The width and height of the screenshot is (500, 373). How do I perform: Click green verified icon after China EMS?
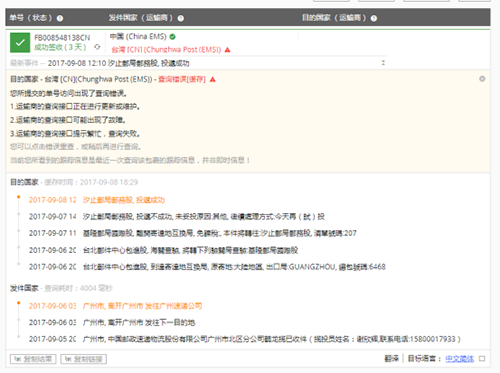click(172, 36)
